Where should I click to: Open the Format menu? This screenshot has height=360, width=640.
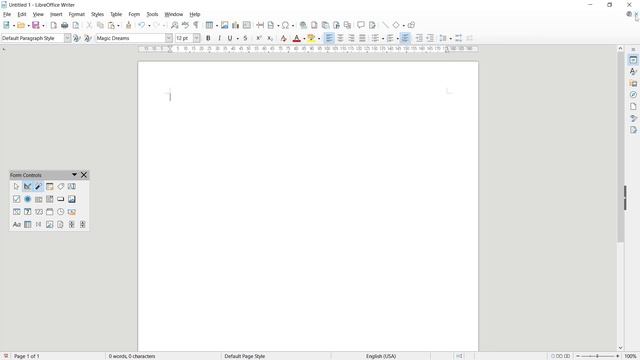(77, 14)
